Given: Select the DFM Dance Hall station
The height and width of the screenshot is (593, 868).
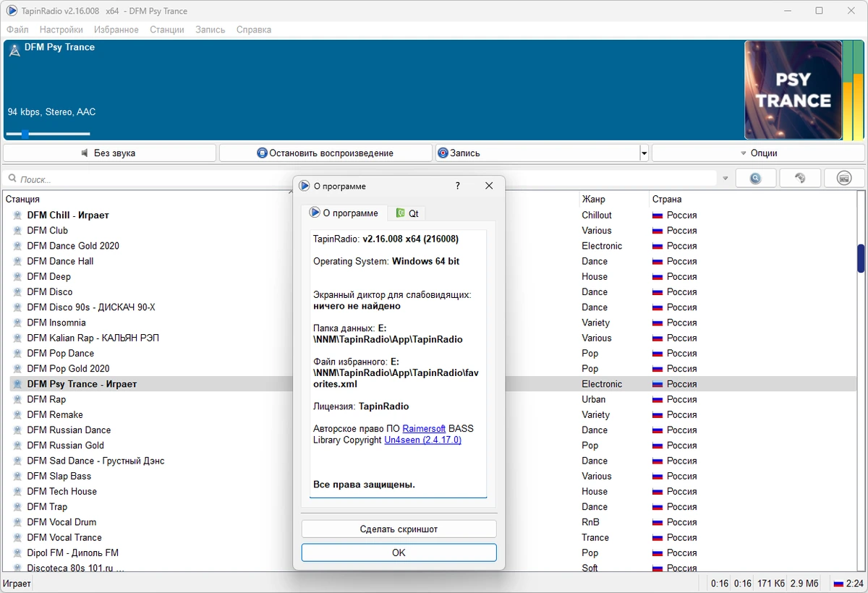Looking at the screenshot, I should point(60,262).
